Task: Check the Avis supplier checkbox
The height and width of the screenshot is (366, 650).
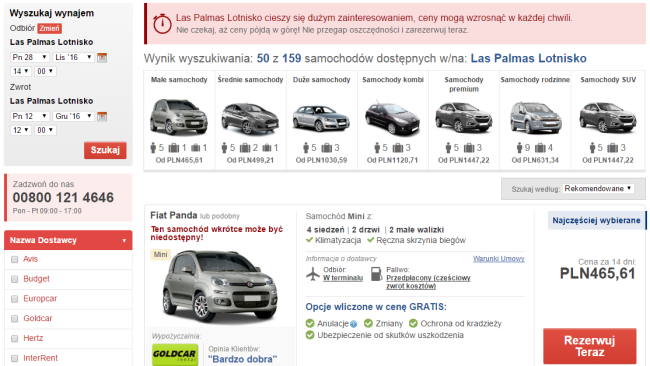Action: click(x=15, y=259)
